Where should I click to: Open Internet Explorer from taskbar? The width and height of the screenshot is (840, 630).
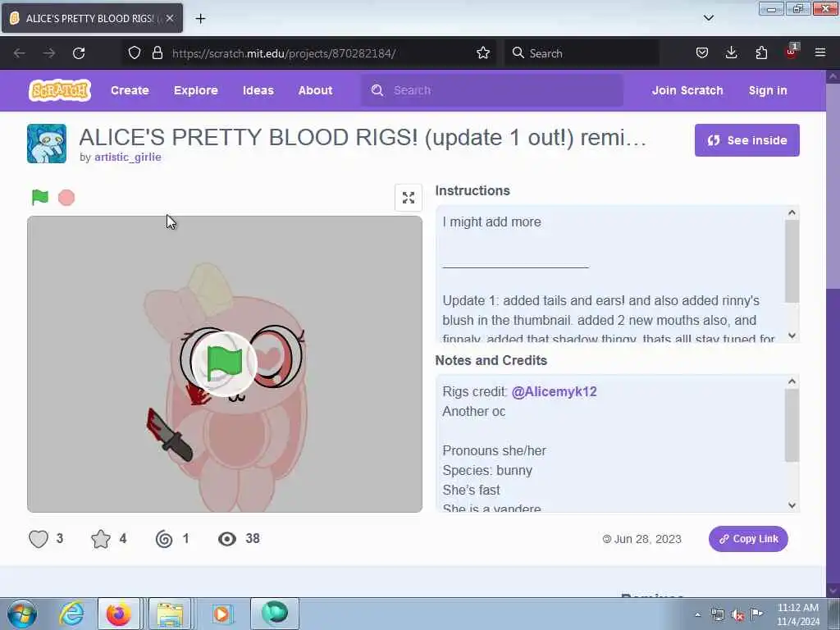71,614
